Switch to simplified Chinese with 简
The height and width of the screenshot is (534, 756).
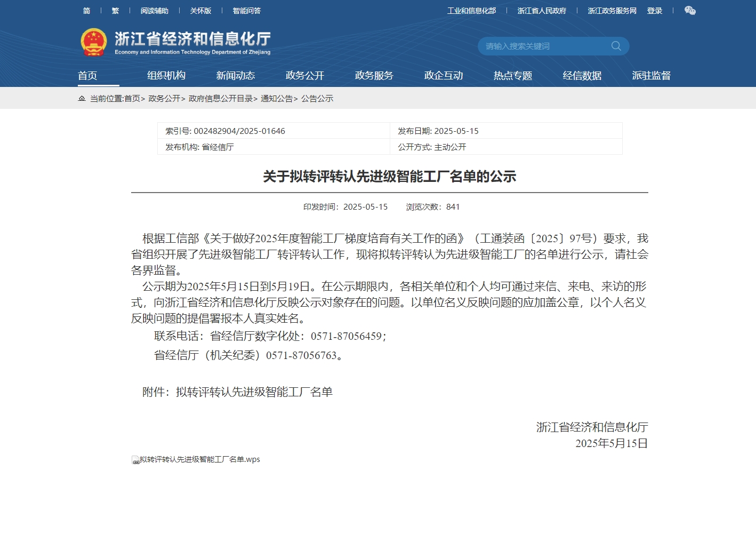86,10
